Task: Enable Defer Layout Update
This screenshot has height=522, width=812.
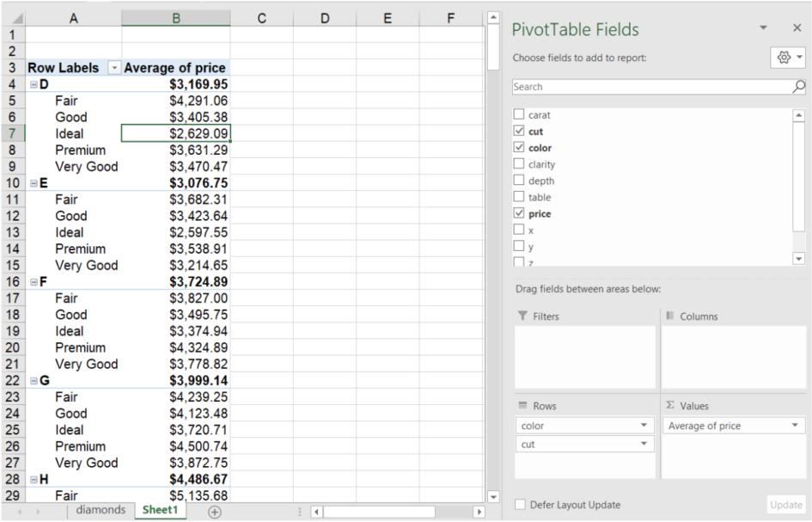Action: click(520, 505)
